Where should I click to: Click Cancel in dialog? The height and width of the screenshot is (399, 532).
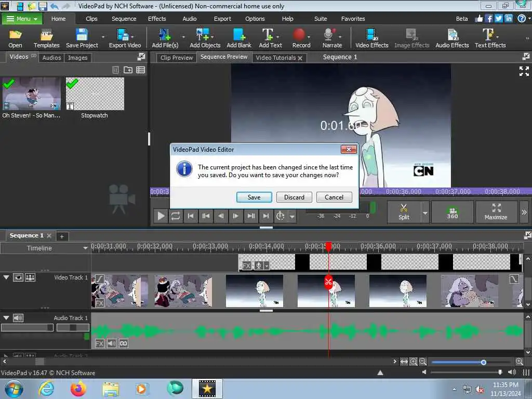click(334, 197)
